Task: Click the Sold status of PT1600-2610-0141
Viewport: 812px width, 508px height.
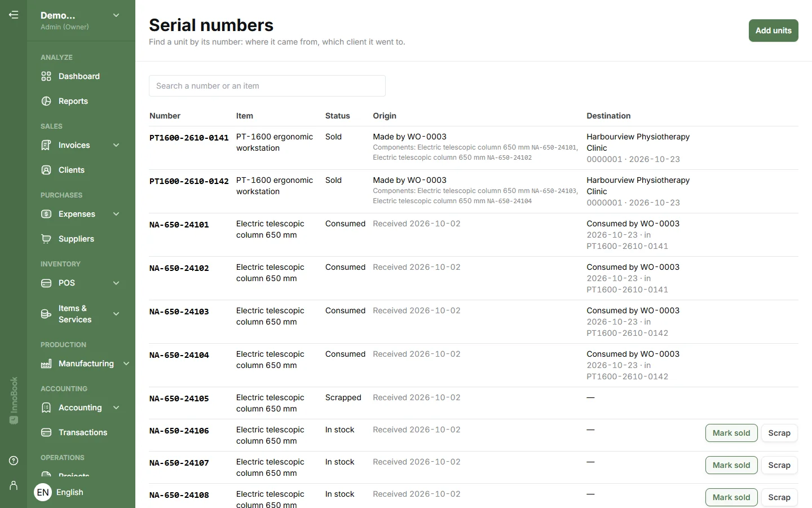Action: pyautogui.click(x=333, y=137)
